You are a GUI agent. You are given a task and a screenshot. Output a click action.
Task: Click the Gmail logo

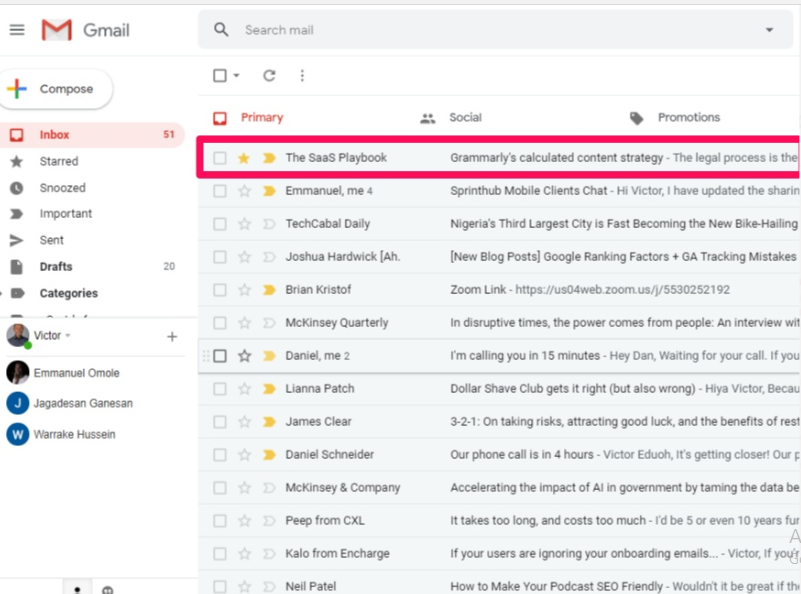click(85, 30)
